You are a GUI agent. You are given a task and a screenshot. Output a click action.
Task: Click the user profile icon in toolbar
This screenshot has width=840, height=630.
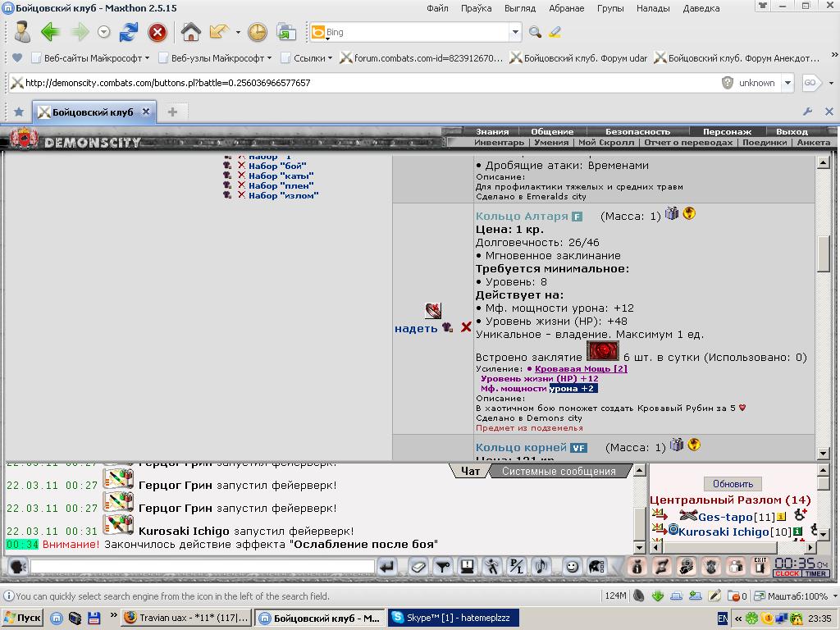click(22, 32)
